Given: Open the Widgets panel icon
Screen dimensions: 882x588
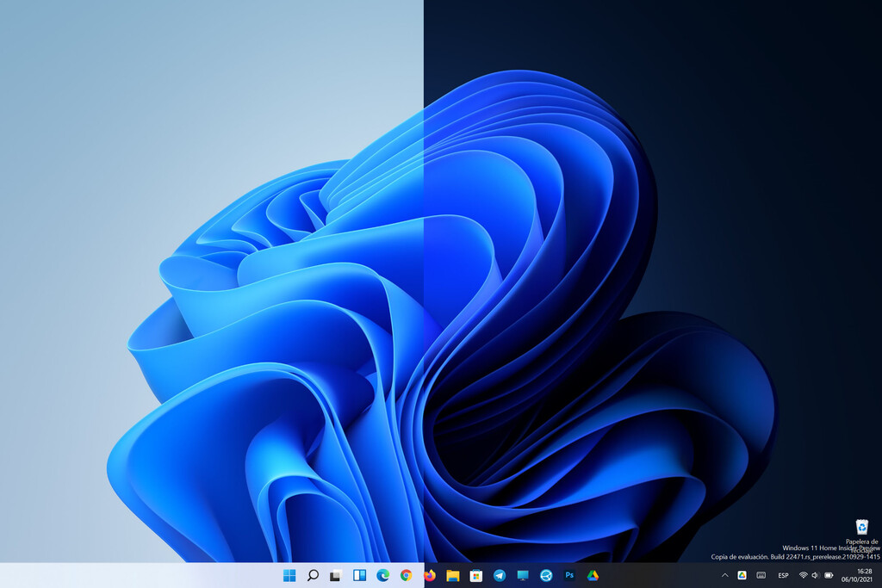Looking at the screenshot, I should 359,575.
